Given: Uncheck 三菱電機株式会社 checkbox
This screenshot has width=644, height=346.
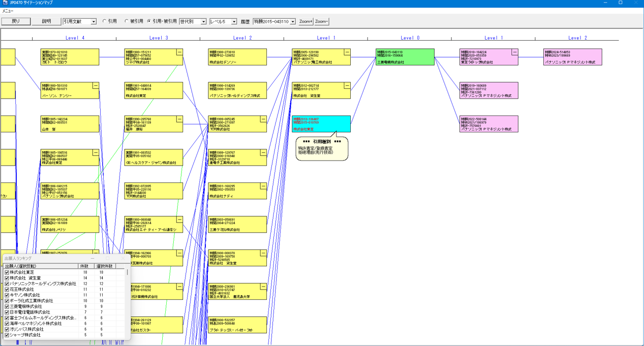Looking at the screenshot, I should pyautogui.click(x=7, y=307).
